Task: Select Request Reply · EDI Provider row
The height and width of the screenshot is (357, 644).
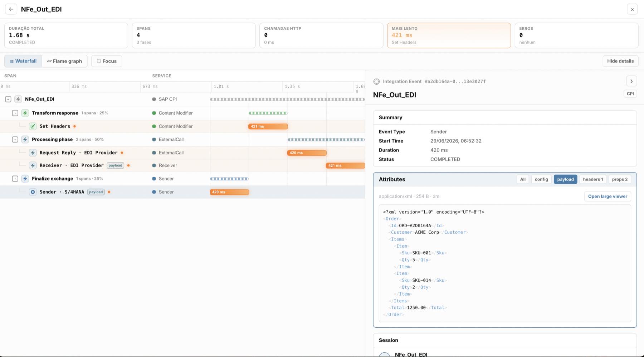Action: [182, 153]
